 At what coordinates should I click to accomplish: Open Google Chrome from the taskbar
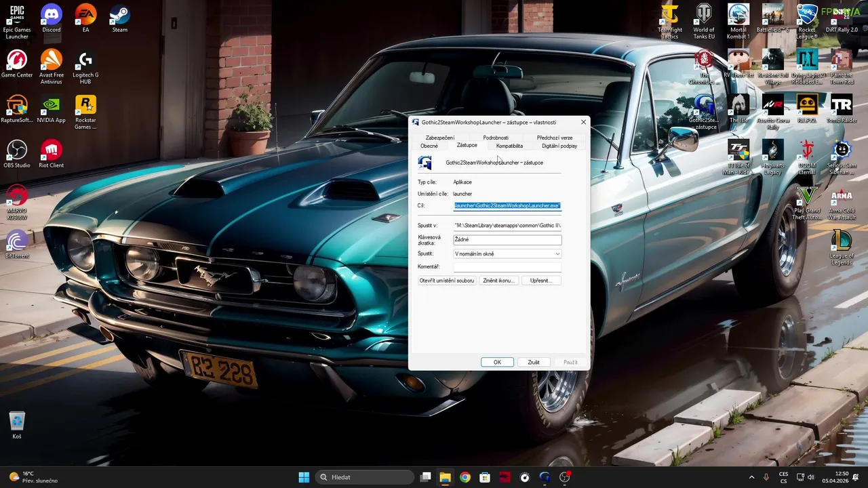coord(465,477)
